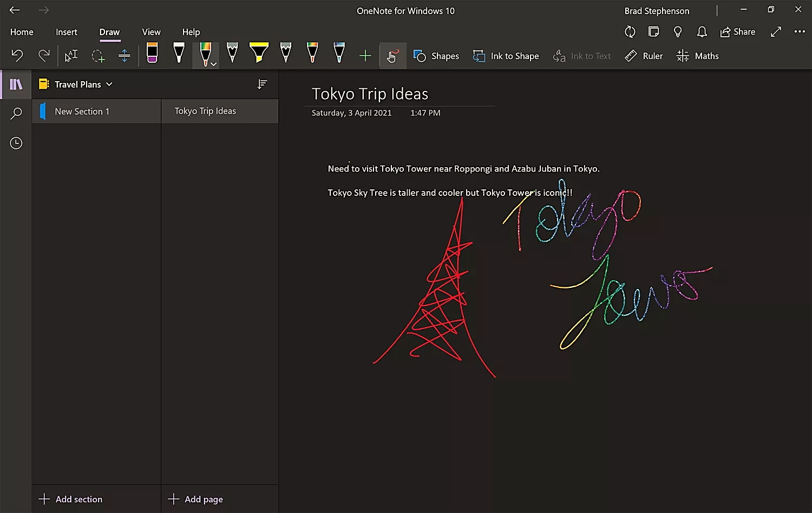Pick the rainbow pen before the galaxy pen
The height and width of the screenshot is (513, 812).
[312, 54]
